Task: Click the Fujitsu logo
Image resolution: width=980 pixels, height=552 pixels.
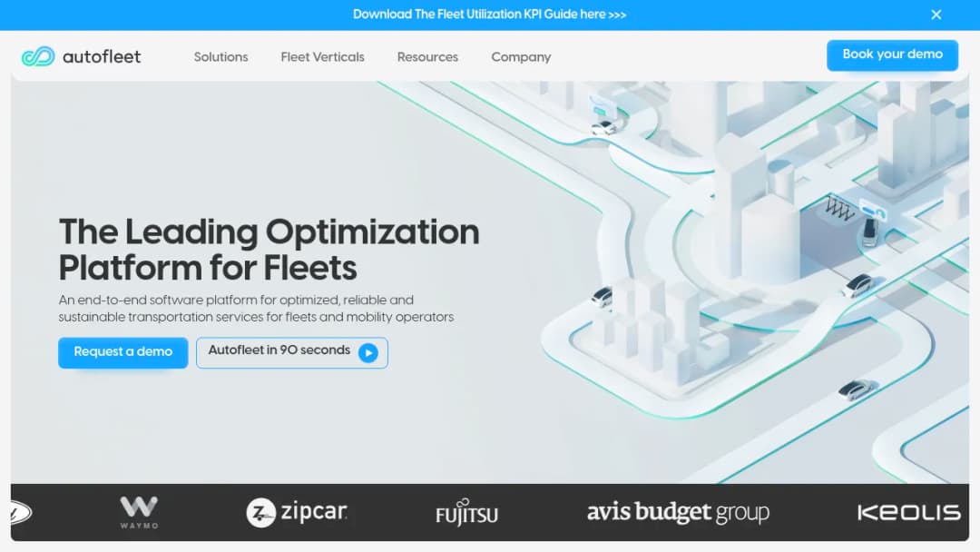Action: 467,512
